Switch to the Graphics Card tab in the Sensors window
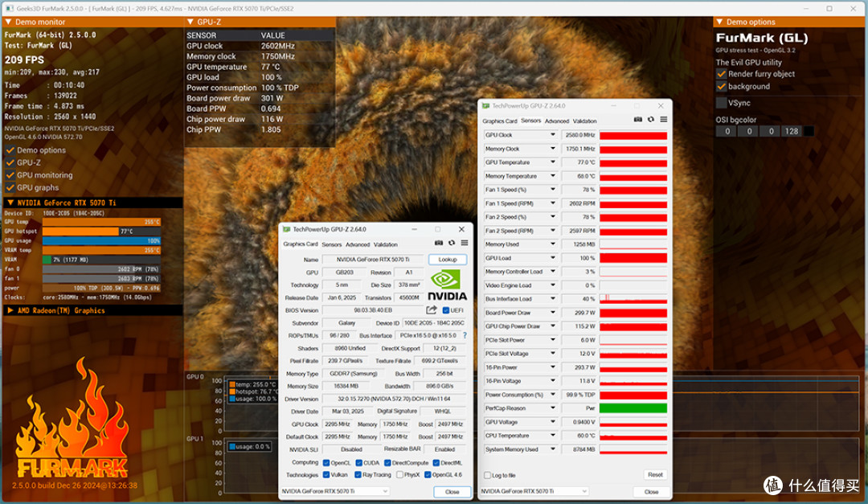Viewport: 868px width, 504px height. 499,121
